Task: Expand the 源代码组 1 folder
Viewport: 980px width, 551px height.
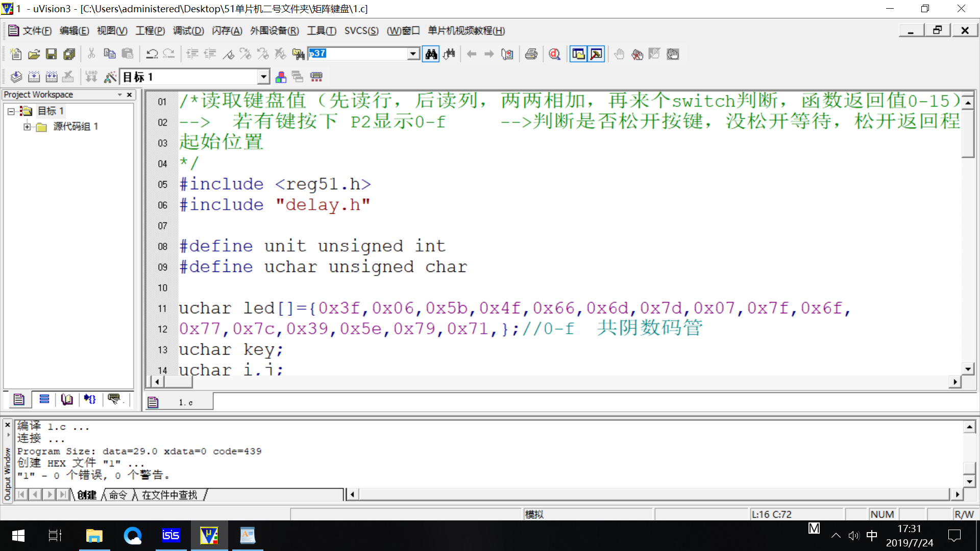Action: (27, 127)
